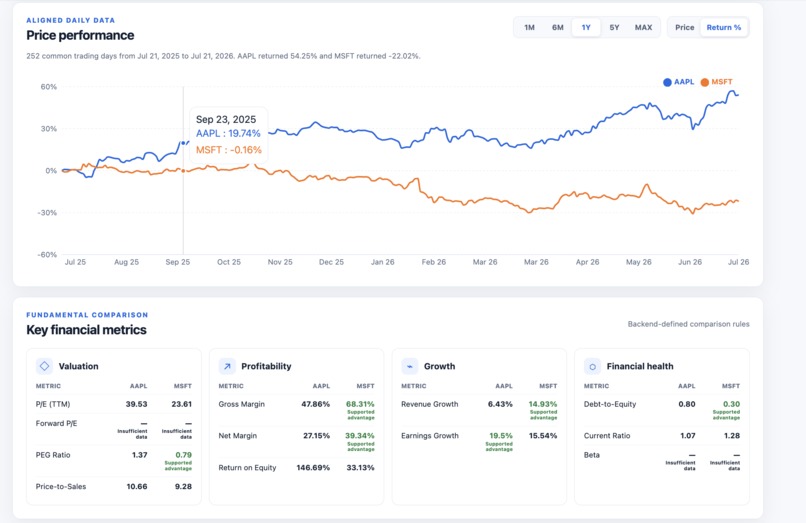Viewport: 806px width, 523px height.
Task: Click the Forward P/E metric row label
Action: pos(56,423)
